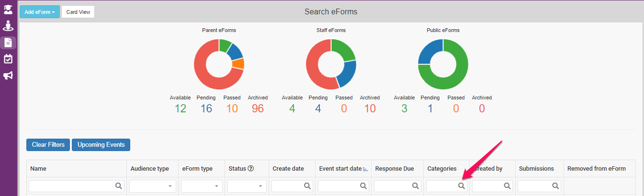Image resolution: width=644 pixels, height=196 pixels.
Task: Open the calendar check sidebar icon
Action: coord(8,59)
